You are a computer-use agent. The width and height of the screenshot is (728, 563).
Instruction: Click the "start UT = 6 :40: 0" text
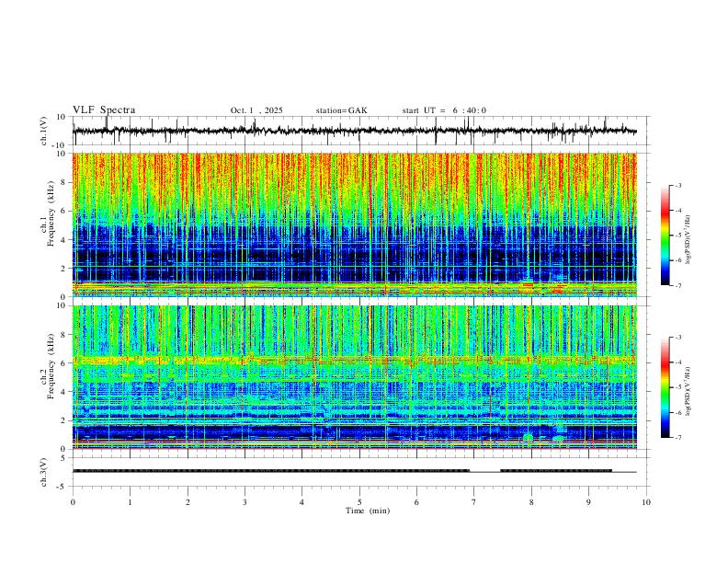coord(444,110)
